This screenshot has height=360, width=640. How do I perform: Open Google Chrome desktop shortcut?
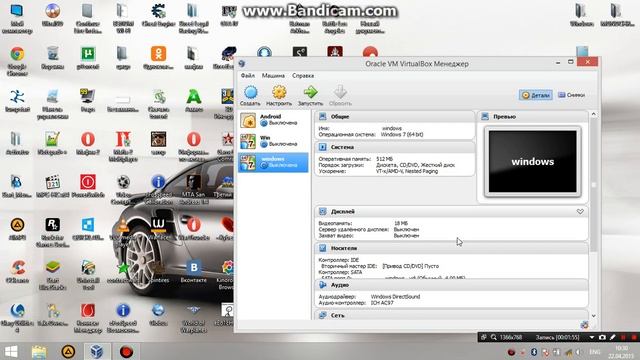pos(17,62)
